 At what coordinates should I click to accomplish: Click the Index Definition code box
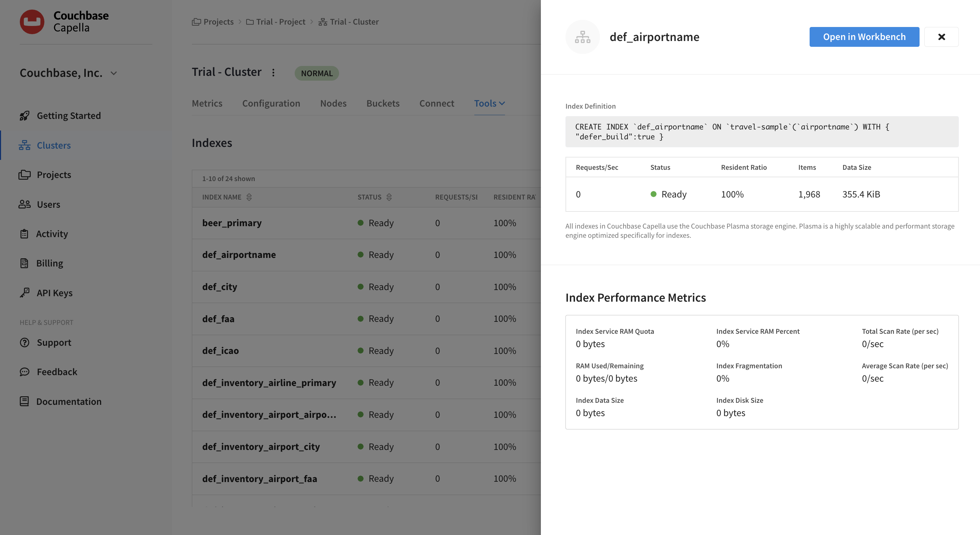tap(761, 132)
